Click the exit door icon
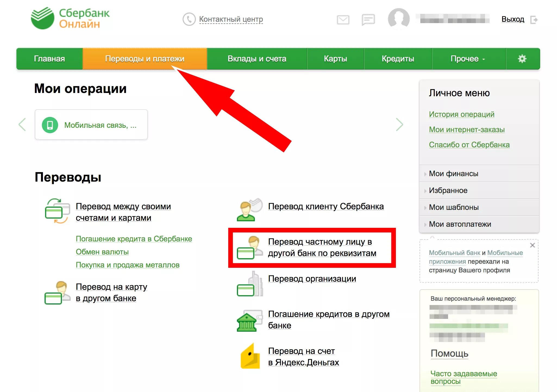This screenshot has height=392, width=557. coord(534,20)
